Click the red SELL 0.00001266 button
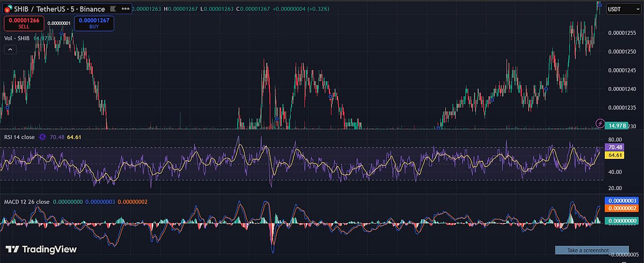Image resolution: width=644 pixels, height=263 pixels. (x=23, y=23)
